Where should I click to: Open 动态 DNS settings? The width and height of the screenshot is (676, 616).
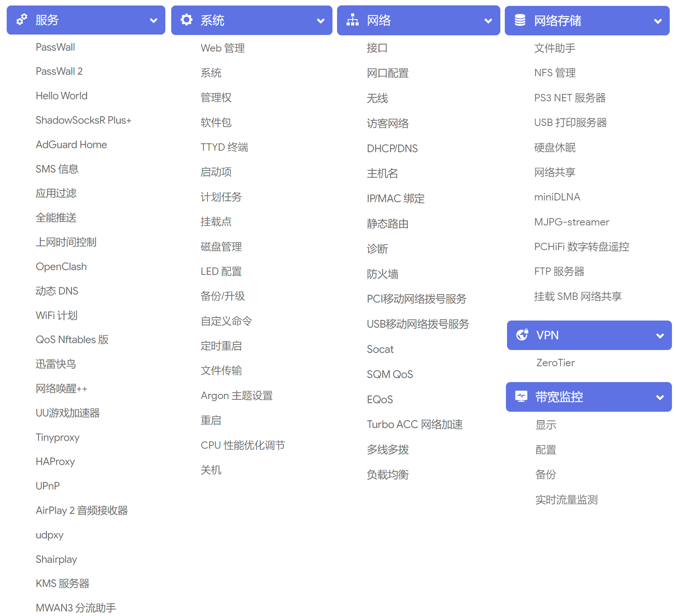tap(57, 291)
